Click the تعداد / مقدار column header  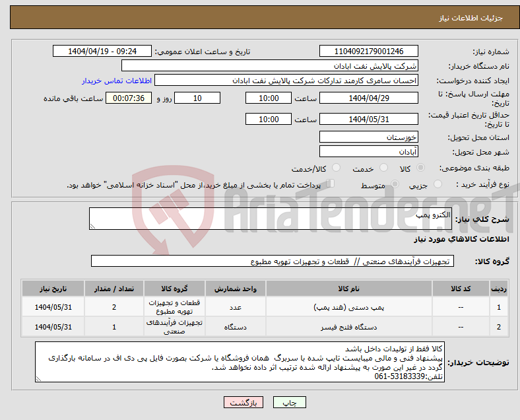[114, 289]
